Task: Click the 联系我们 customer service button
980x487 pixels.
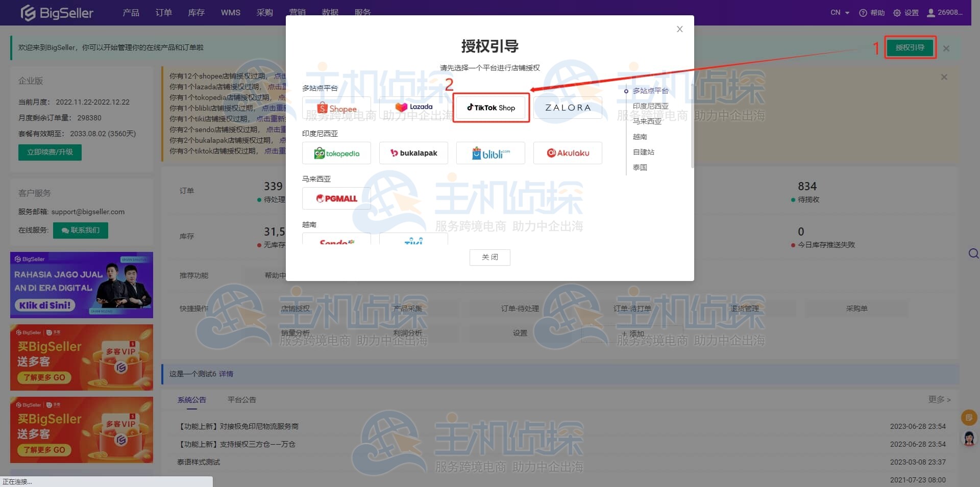Action: click(x=80, y=230)
